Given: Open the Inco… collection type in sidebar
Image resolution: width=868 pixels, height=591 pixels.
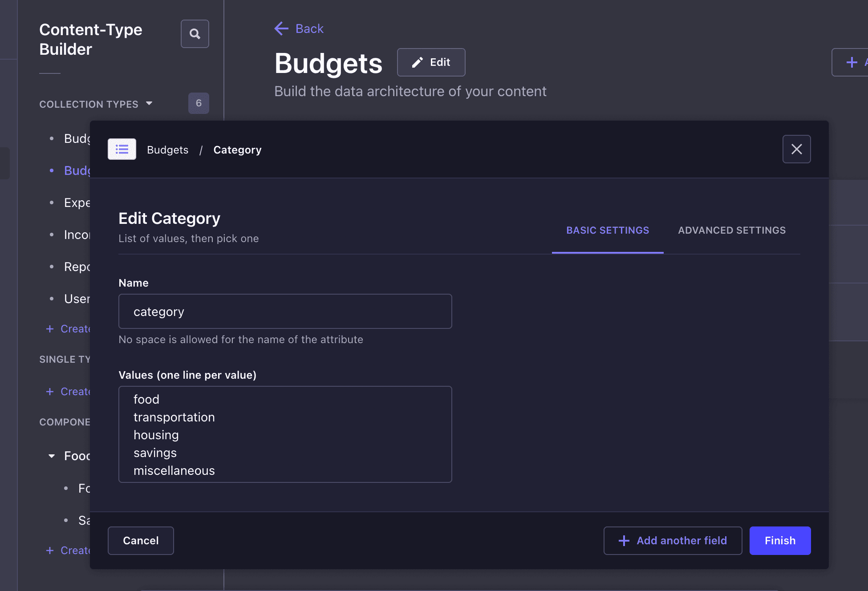Looking at the screenshot, I should click(77, 235).
